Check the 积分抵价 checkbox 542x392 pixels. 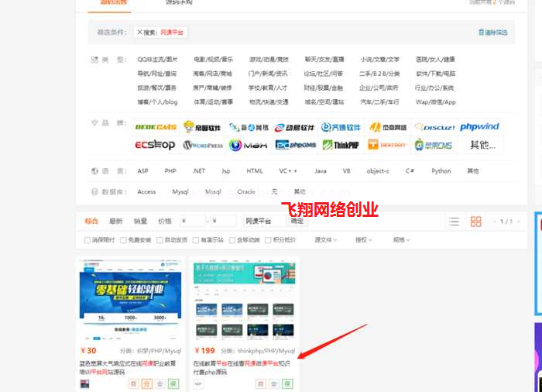click(268, 239)
